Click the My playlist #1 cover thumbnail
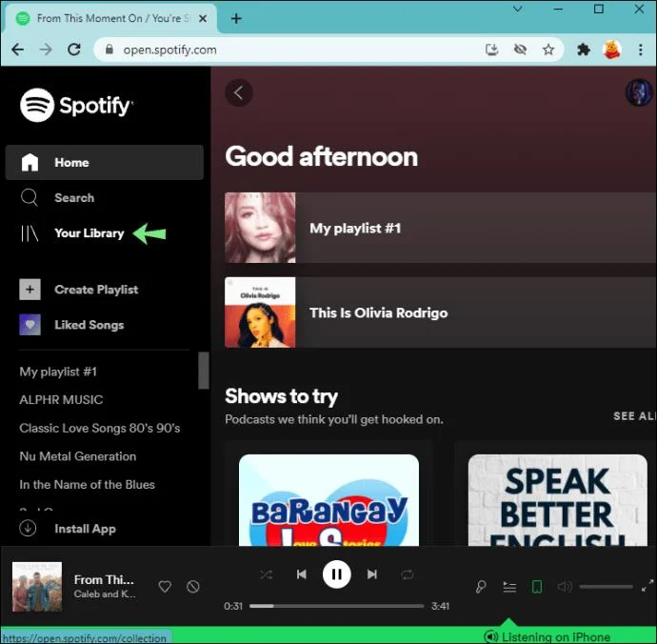This screenshot has height=644, width=657. (260, 228)
